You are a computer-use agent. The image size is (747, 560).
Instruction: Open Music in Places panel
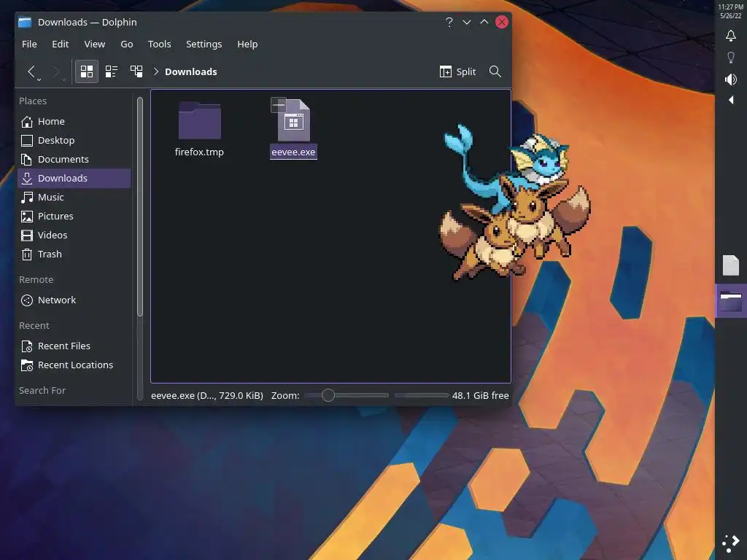point(74,197)
